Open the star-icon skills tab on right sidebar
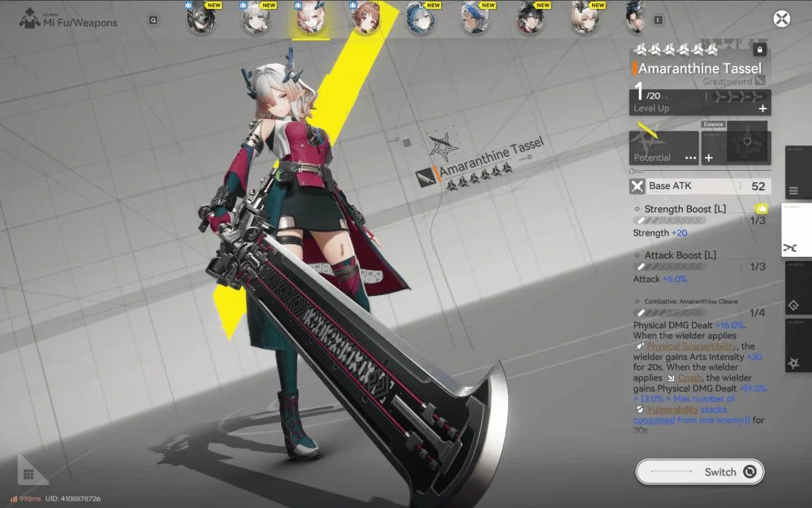 point(797,345)
